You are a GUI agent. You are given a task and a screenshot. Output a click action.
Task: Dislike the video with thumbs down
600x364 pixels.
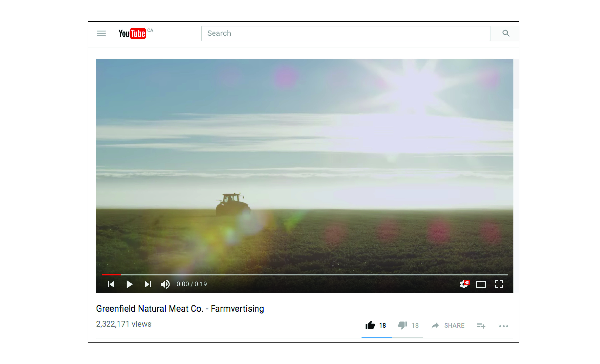click(403, 325)
